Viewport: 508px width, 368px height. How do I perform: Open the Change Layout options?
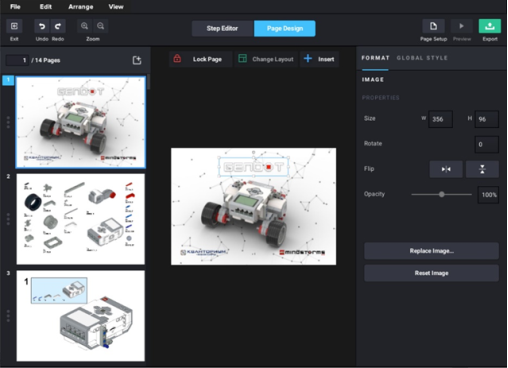tap(266, 59)
